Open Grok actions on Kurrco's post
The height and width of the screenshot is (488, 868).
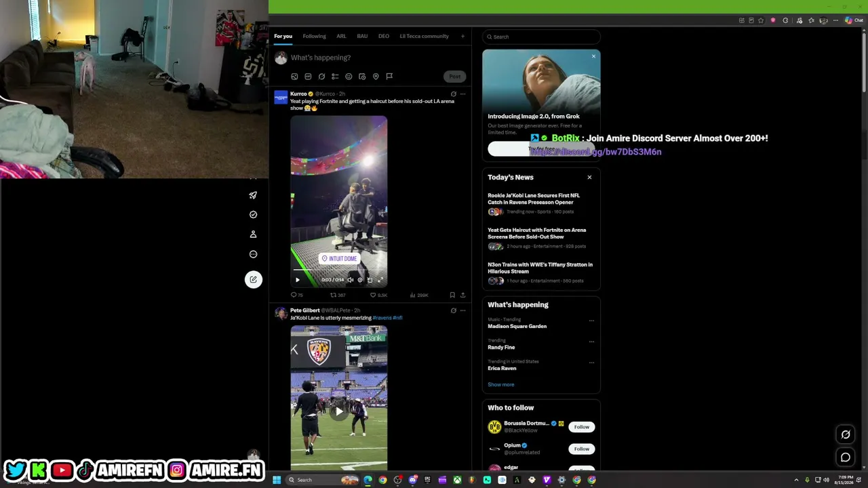coord(454,94)
